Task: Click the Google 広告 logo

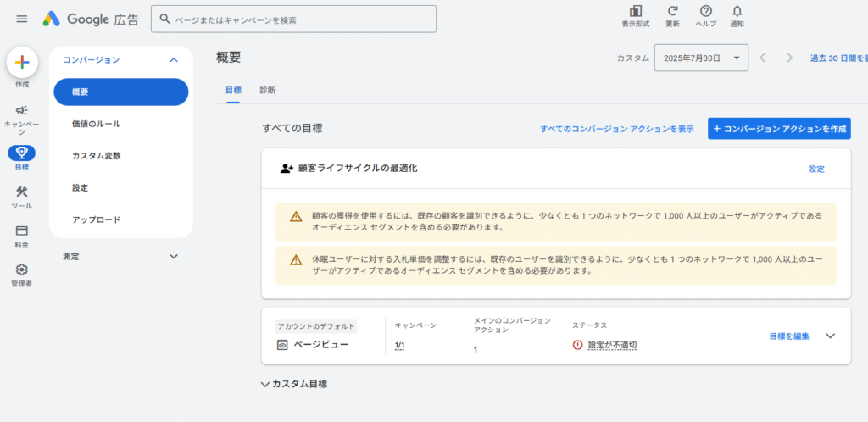Action: pos(91,19)
